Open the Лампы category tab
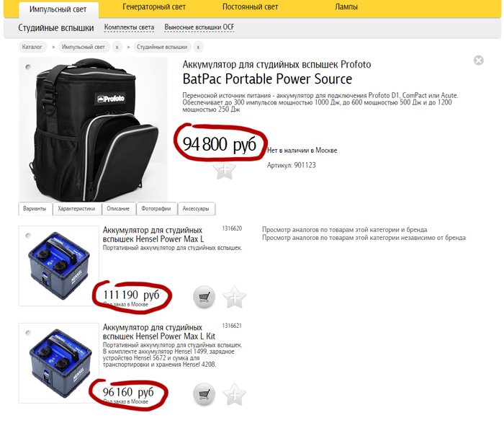Screen dimensions: 504x423 click(346, 6)
